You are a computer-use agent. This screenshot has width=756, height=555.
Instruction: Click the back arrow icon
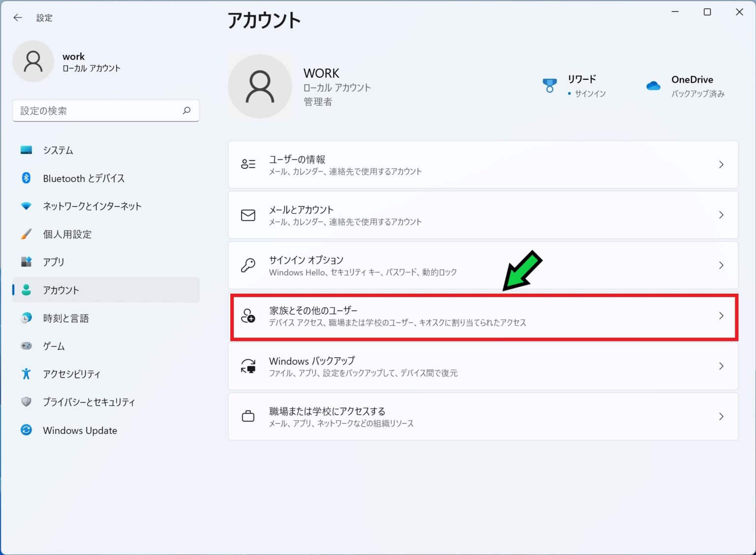[x=18, y=18]
